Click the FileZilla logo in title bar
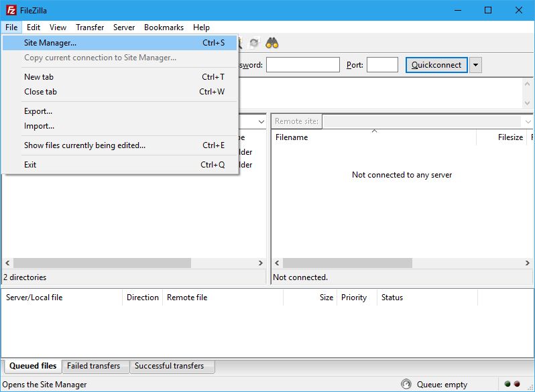 (11, 10)
